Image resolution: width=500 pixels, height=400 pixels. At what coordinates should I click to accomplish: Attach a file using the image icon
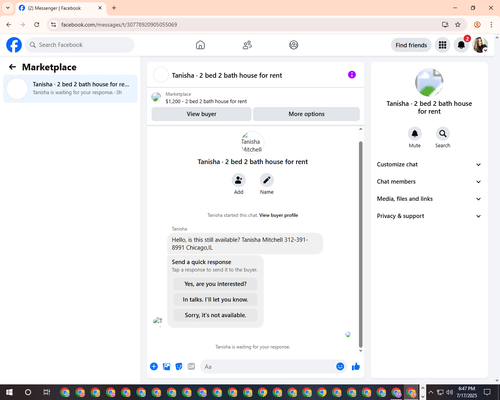(166, 367)
